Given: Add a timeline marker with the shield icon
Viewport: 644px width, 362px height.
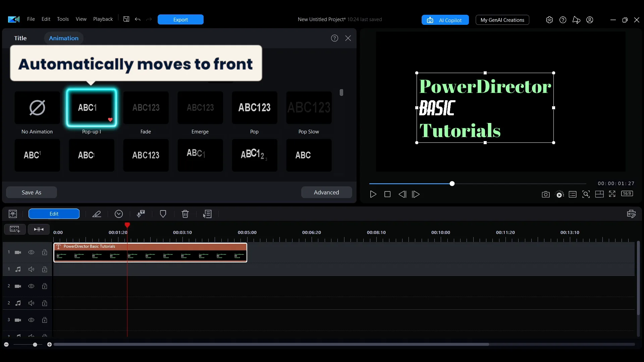Looking at the screenshot, I should tap(163, 214).
